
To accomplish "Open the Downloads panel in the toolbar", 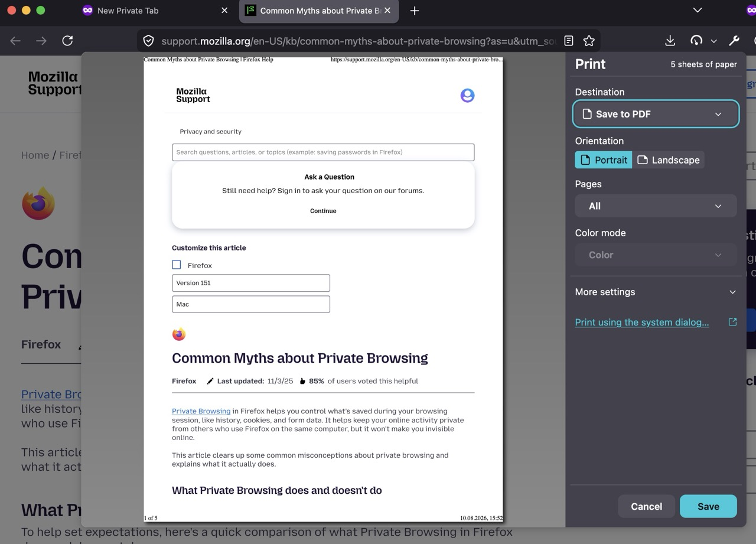I will [670, 41].
